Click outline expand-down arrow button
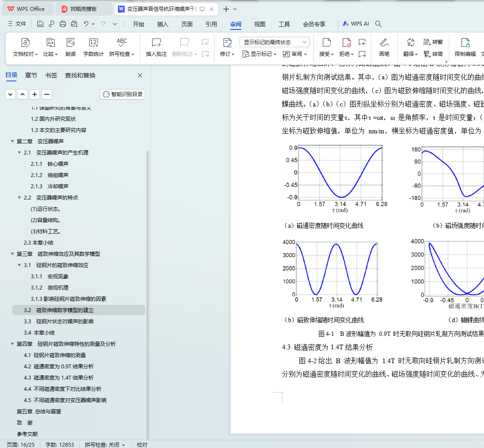Screen dimensions: 484x448 tap(10, 94)
